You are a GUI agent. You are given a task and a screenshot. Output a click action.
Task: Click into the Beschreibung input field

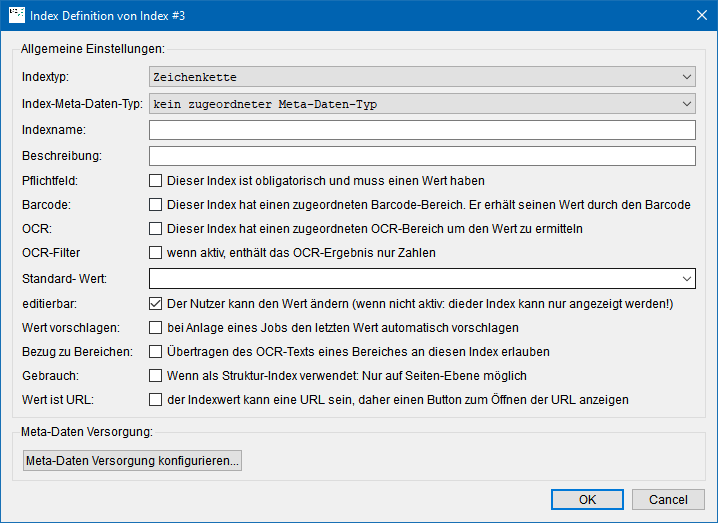point(422,156)
